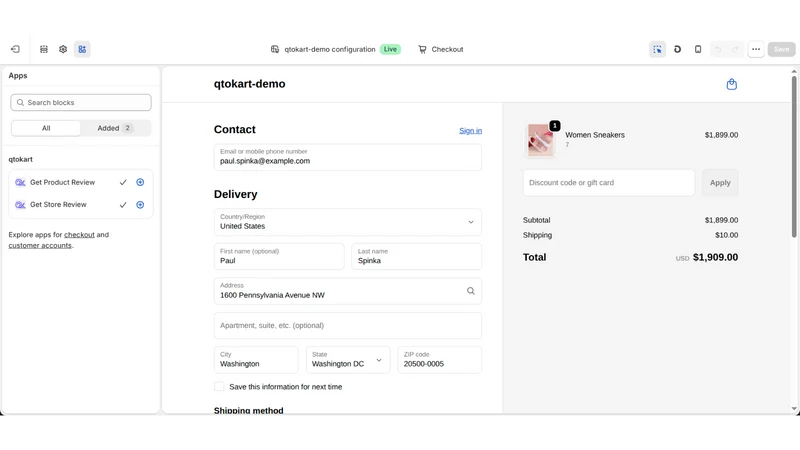Click the Get Store Review label
800x450 pixels.
(58, 205)
